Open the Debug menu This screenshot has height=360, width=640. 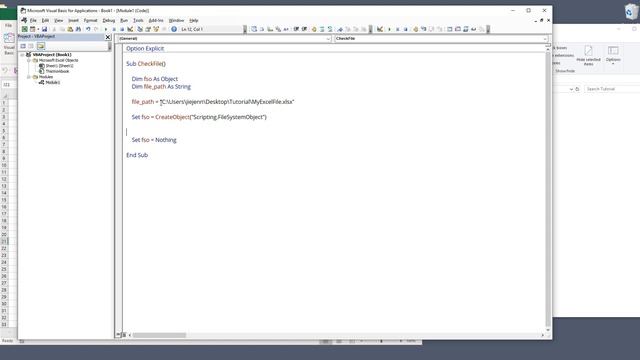[109, 20]
